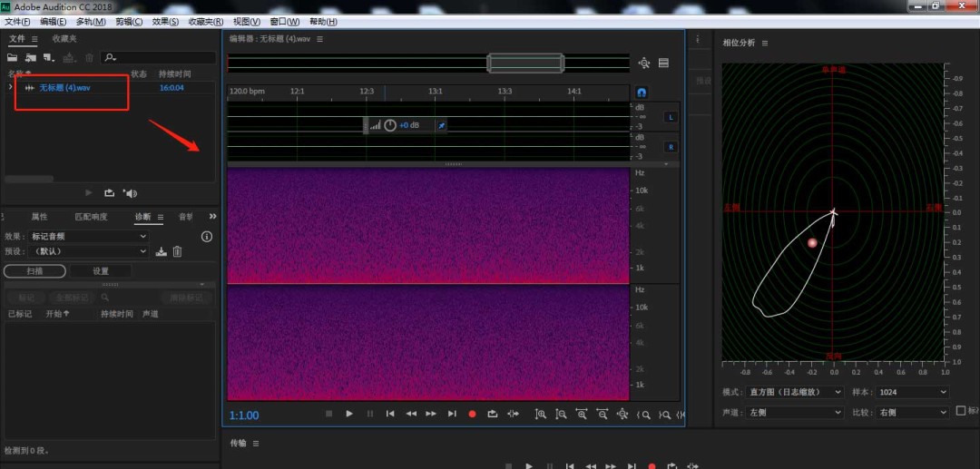980x469 pixels.
Task: Click the open file folder icon
Action: [x=13, y=58]
